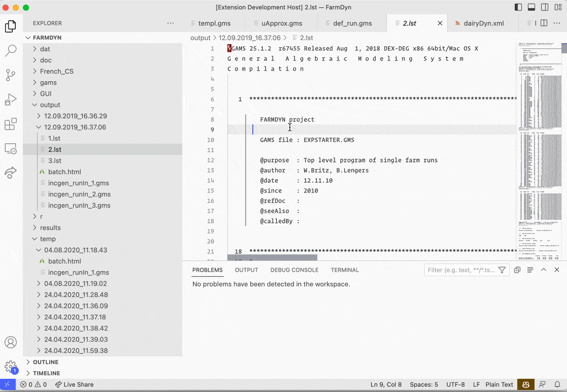Collapse the temp folder

[x=103, y=239]
